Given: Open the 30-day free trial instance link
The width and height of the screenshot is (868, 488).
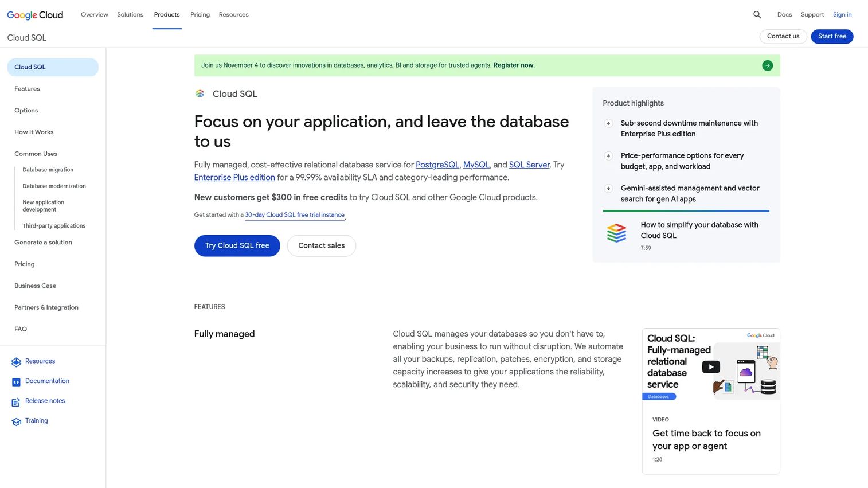Looking at the screenshot, I should pyautogui.click(x=295, y=215).
